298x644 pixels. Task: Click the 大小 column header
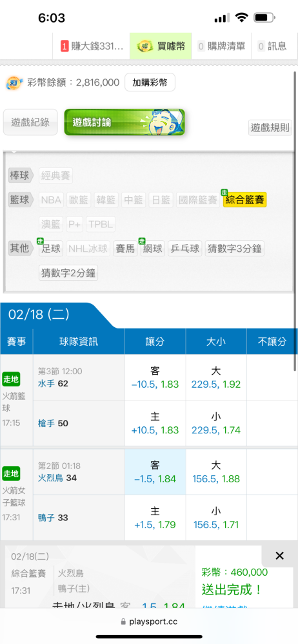(x=216, y=342)
